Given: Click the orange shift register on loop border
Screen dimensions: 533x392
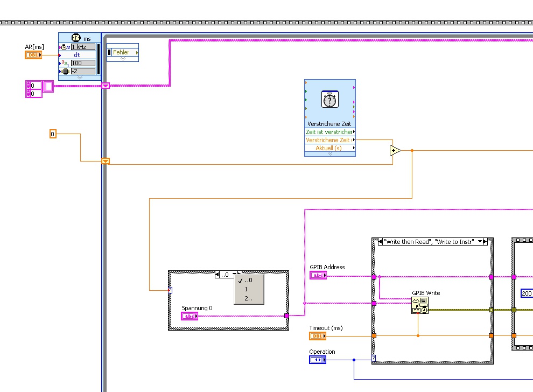Looking at the screenshot, I should coord(106,161).
